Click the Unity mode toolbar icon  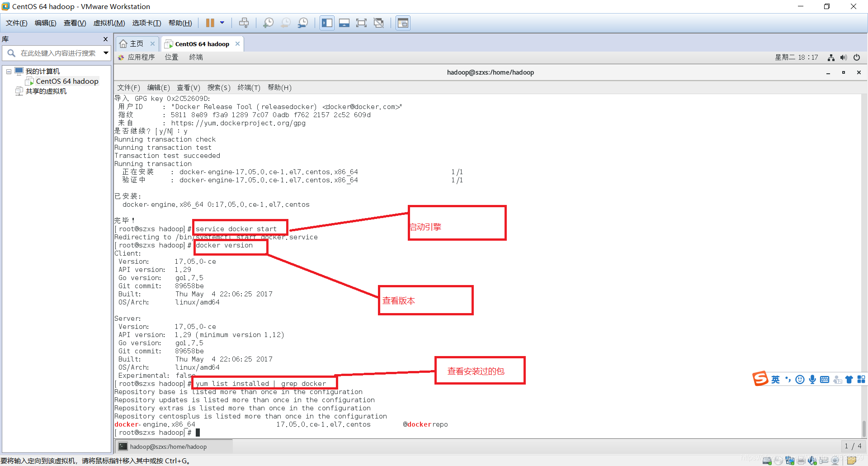click(379, 23)
